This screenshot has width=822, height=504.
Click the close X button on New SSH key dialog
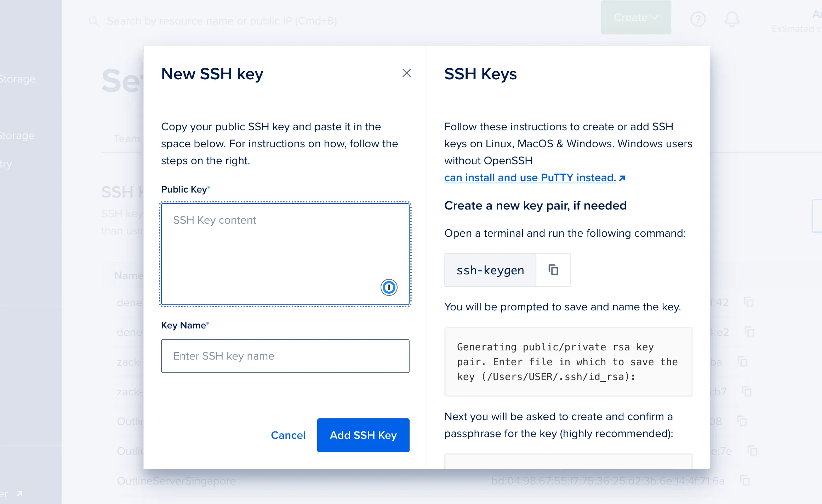(x=406, y=72)
